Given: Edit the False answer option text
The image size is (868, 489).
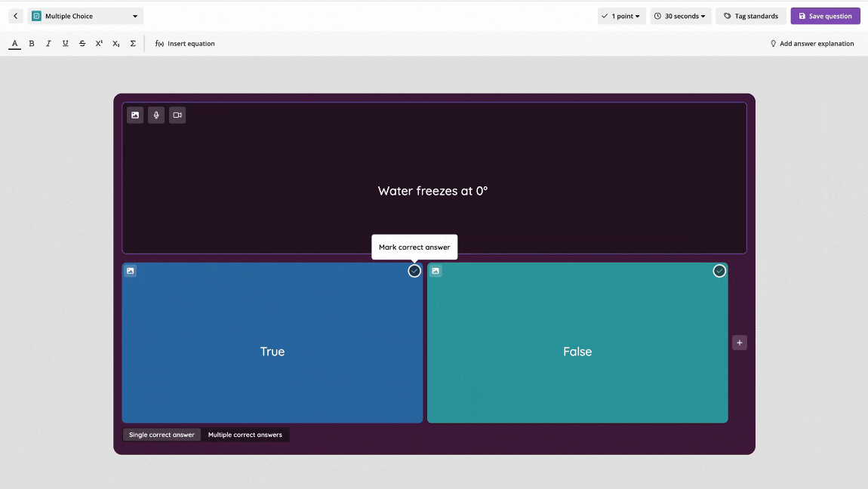Looking at the screenshot, I should point(577,352).
